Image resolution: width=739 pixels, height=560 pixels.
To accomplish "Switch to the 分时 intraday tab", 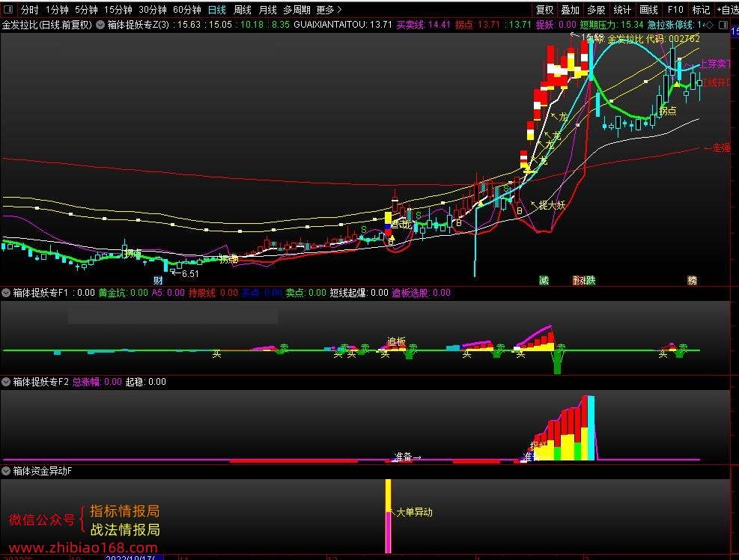I will [29, 10].
